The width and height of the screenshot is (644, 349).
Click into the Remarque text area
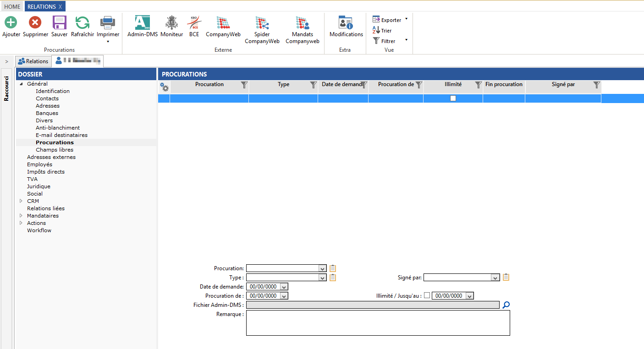point(378,323)
